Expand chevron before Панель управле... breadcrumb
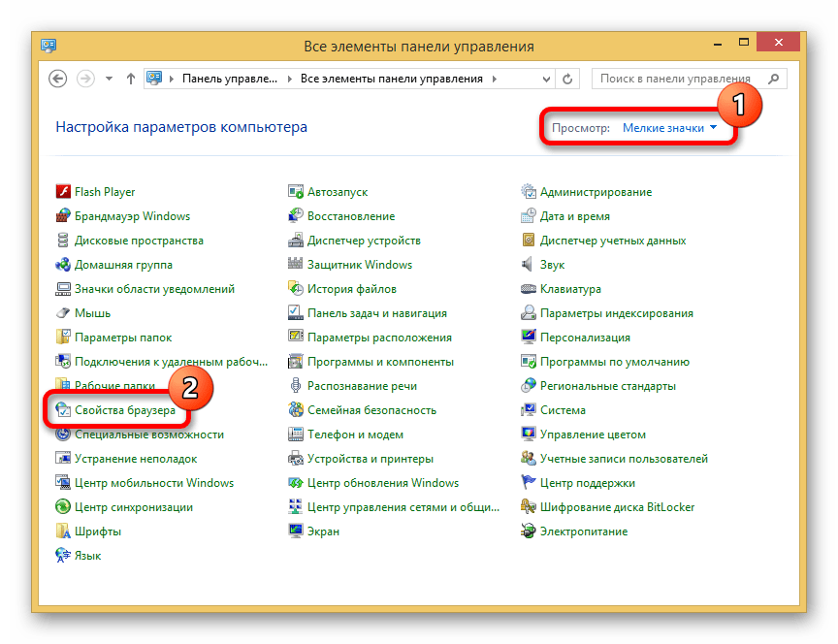838x644 pixels. 172,80
